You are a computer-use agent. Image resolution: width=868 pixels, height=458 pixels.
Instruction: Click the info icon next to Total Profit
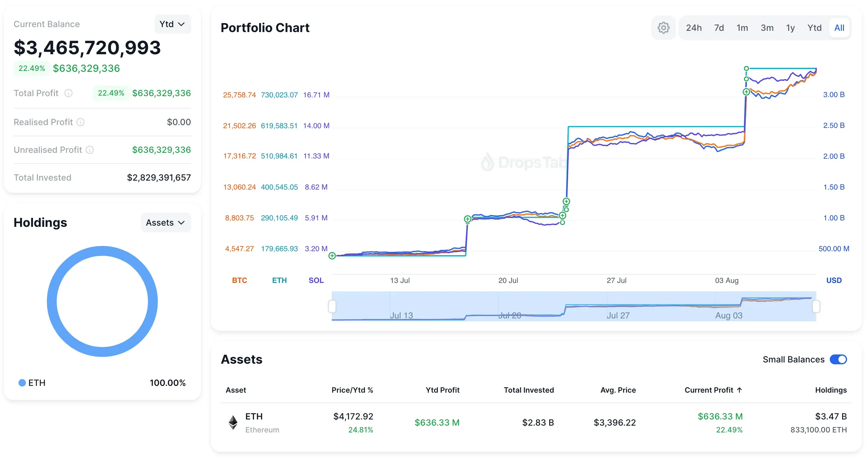tap(69, 93)
